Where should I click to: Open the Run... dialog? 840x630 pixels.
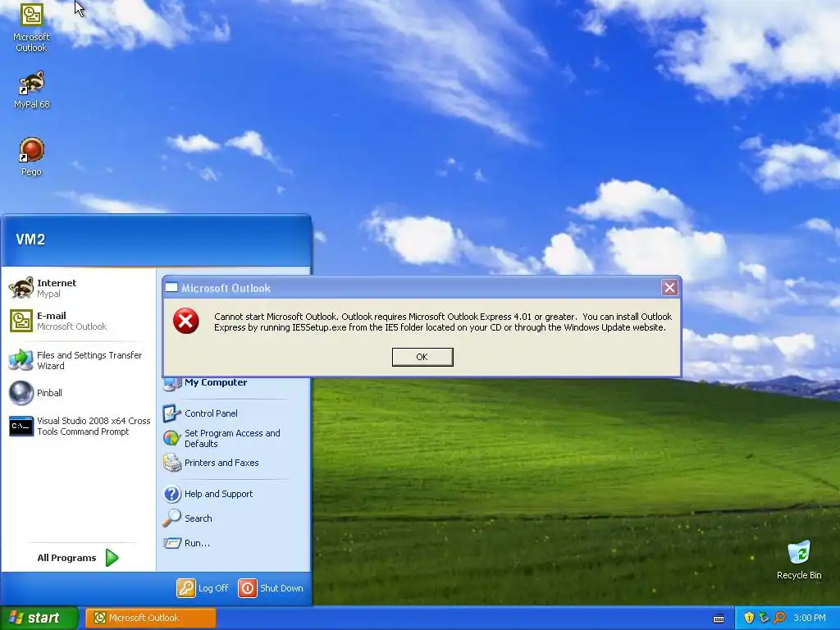(197, 543)
